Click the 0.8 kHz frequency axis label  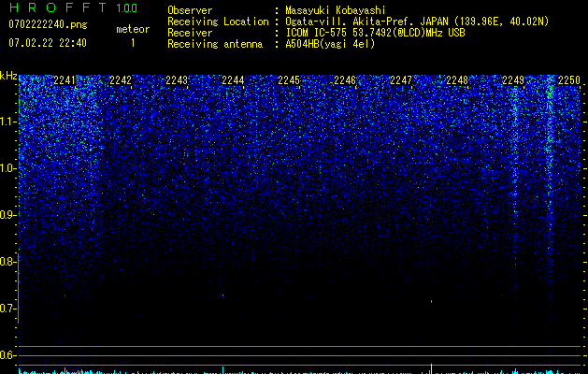point(8,262)
